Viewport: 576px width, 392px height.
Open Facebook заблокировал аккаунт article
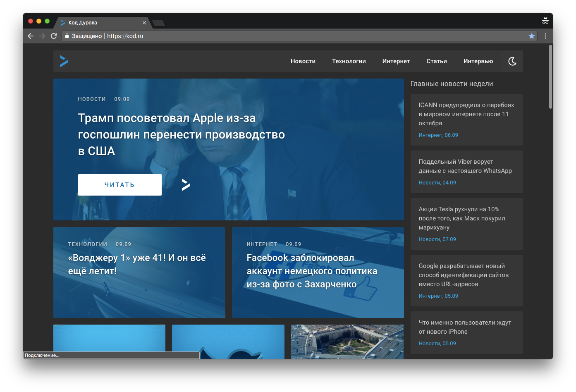(312, 271)
